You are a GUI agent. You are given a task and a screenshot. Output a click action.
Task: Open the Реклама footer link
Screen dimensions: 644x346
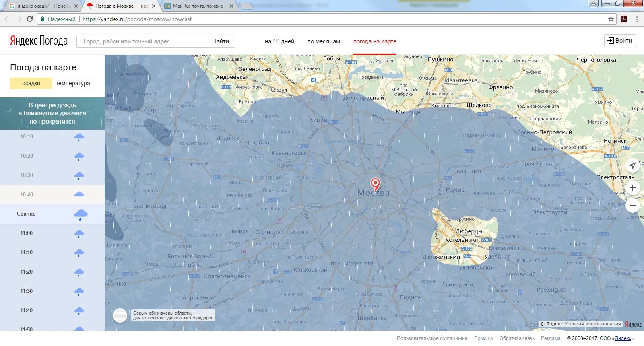coord(551,338)
